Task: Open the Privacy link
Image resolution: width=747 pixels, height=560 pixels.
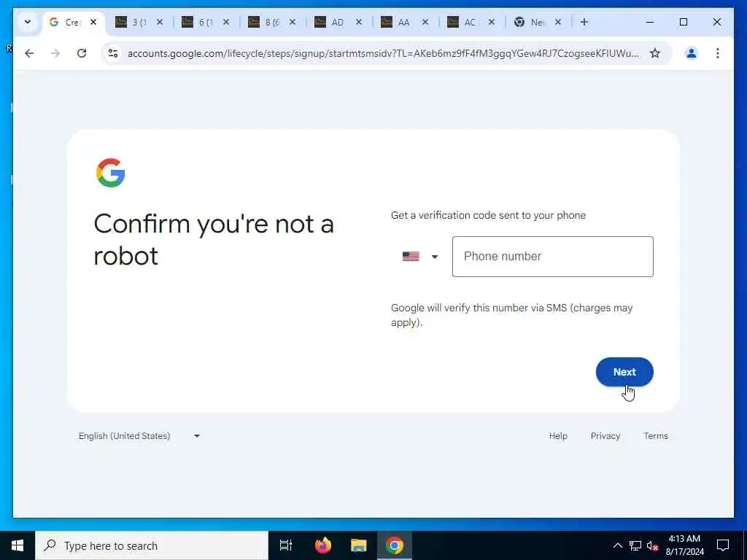Action: click(x=605, y=436)
